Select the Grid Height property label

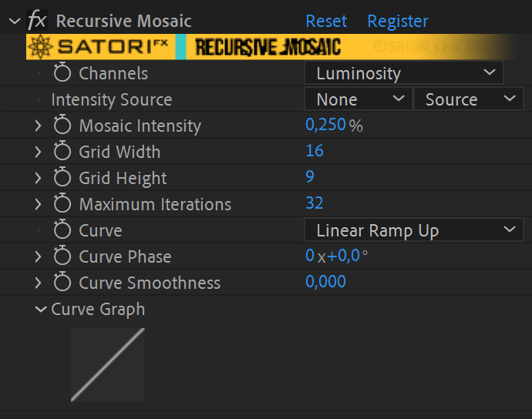(x=123, y=179)
